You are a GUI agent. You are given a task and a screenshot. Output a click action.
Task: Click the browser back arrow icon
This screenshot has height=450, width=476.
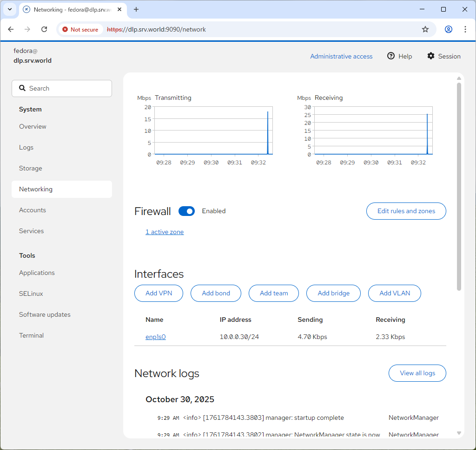(11, 29)
